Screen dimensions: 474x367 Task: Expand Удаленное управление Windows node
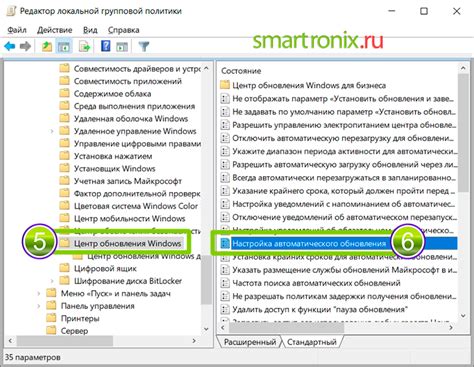click(52, 131)
